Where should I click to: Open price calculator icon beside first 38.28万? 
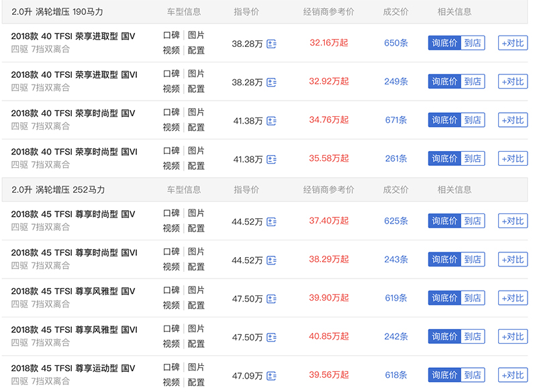pyautogui.click(x=271, y=44)
